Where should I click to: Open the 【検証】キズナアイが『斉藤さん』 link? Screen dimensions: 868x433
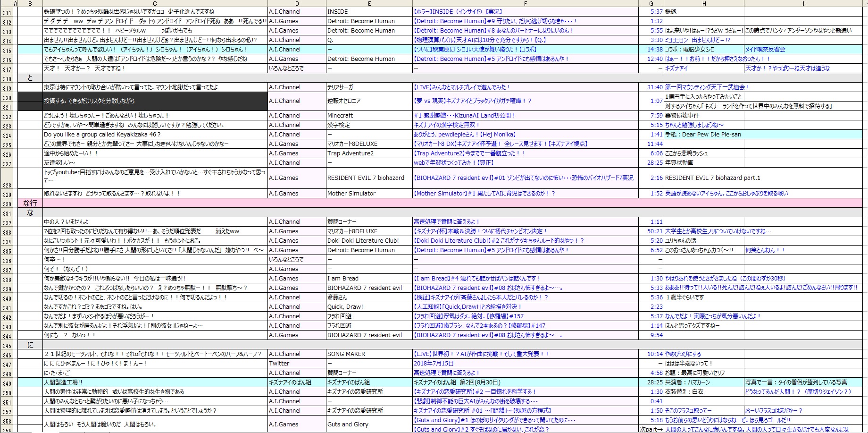pyautogui.click(x=481, y=297)
